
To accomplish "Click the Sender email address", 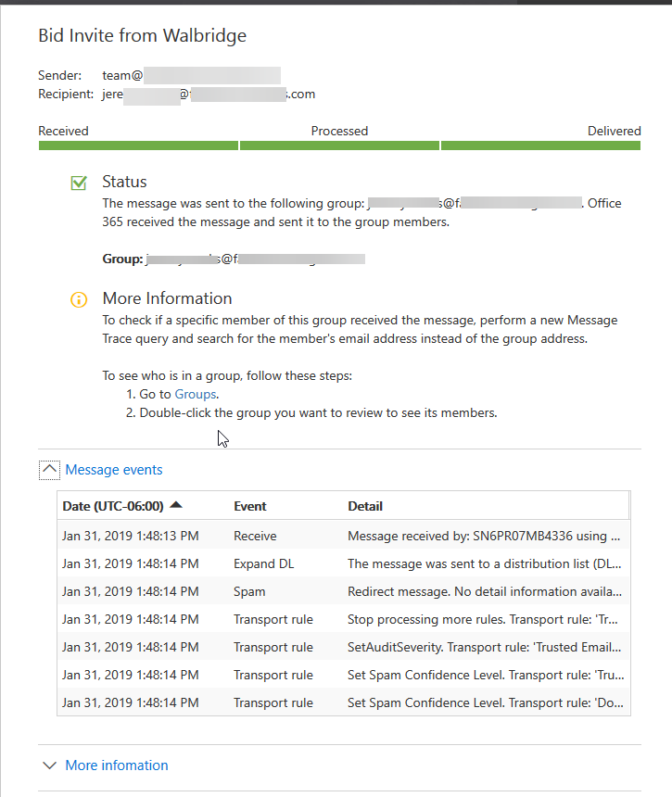I will pos(176,75).
